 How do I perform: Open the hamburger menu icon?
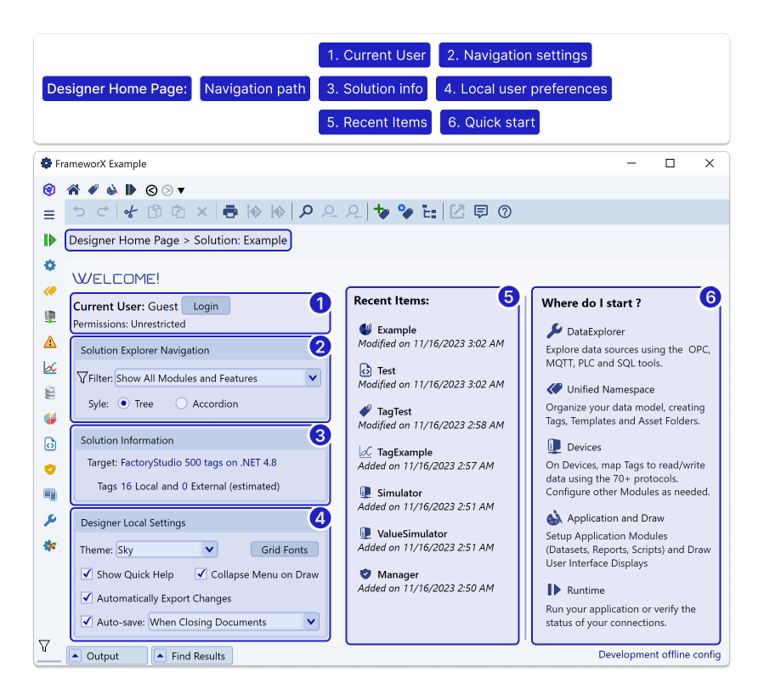click(x=49, y=215)
